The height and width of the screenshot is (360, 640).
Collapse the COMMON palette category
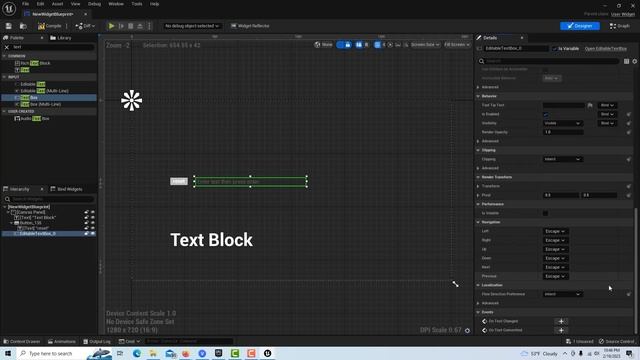[x=4, y=56]
